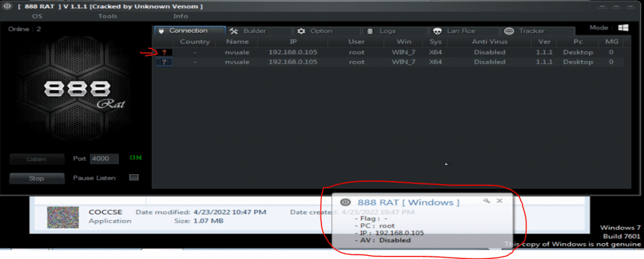The width and height of the screenshot is (644, 259).
Task: Open the Info menu
Action: pos(180,16)
